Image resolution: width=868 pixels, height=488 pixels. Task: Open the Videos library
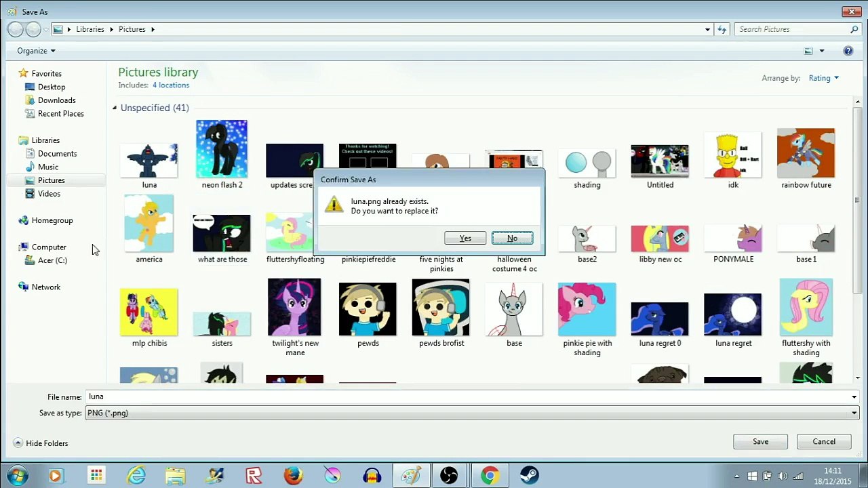[x=43, y=194]
